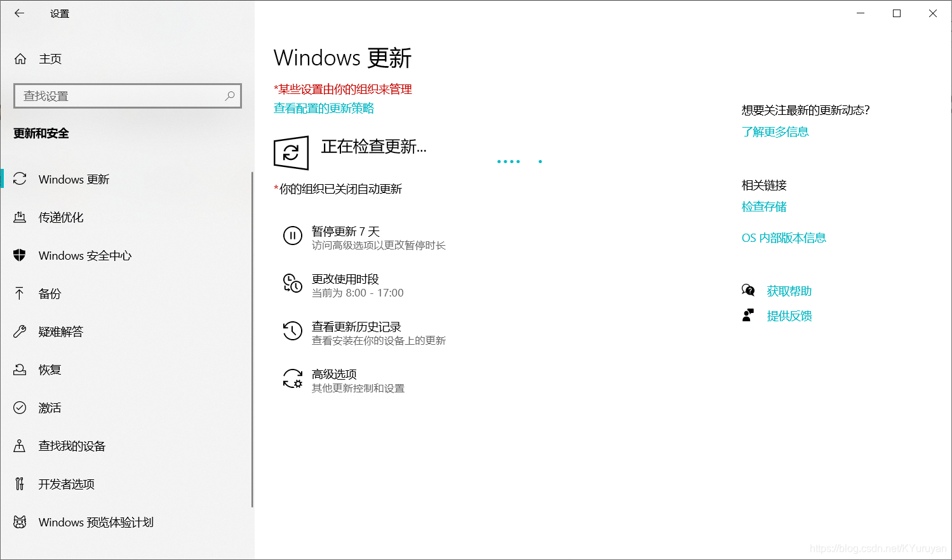Click the 获取帮助 link

789,291
